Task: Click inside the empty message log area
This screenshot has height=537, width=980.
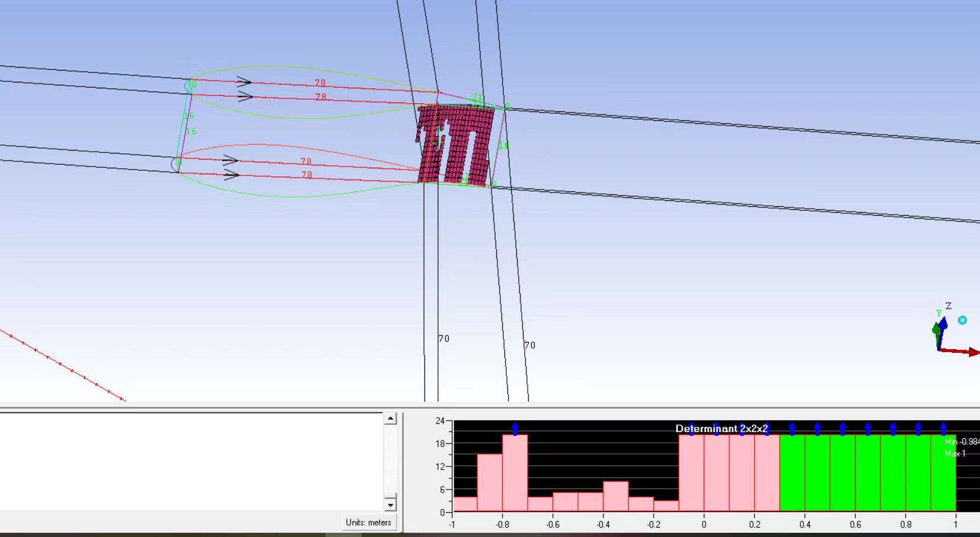Action: pos(191,461)
